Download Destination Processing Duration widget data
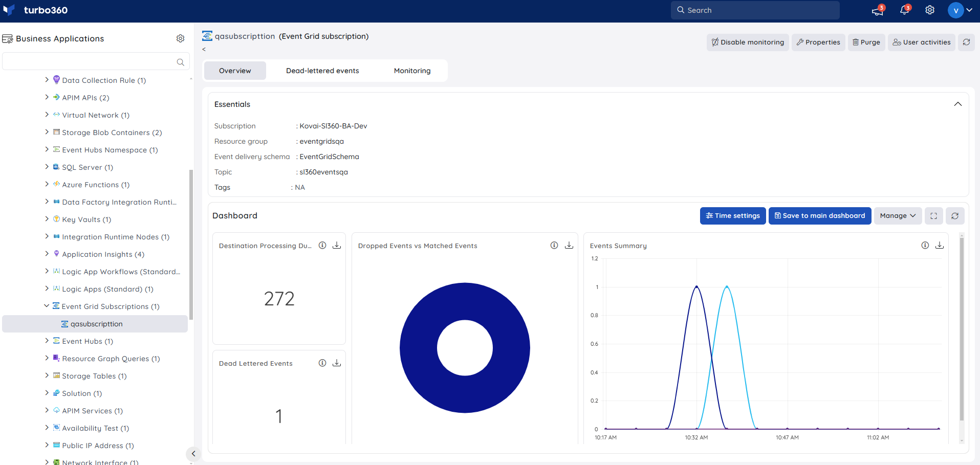 [337, 246]
